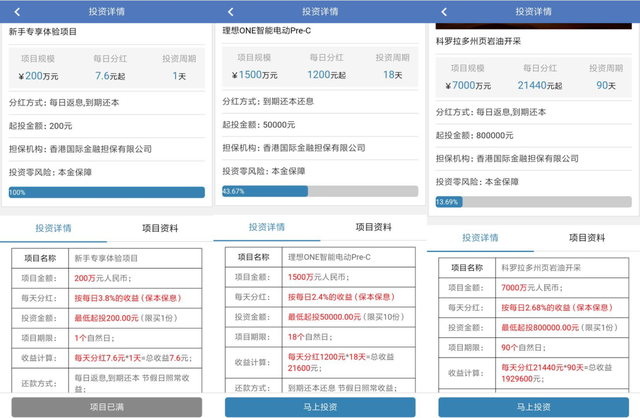Click the 13.69% progress bar
Screen dimensions: 640x418
[x=533, y=202]
